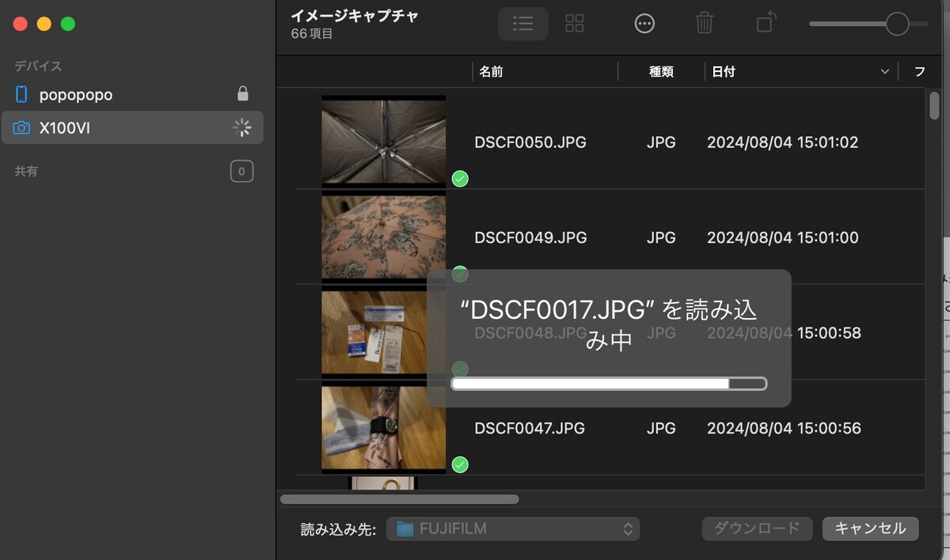The width and height of the screenshot is (950, 560).
Task: Click JPG type in DSCF0047 row
Action: [x=661, y=428]
